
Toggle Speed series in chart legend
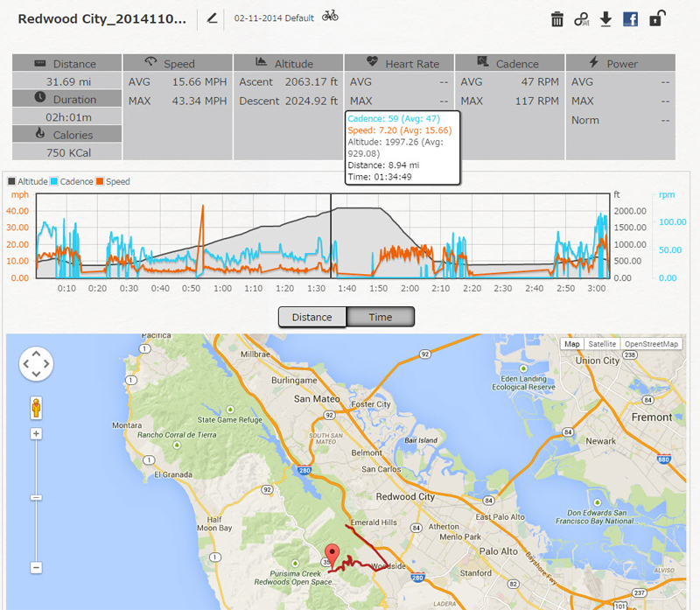[113, 181]
